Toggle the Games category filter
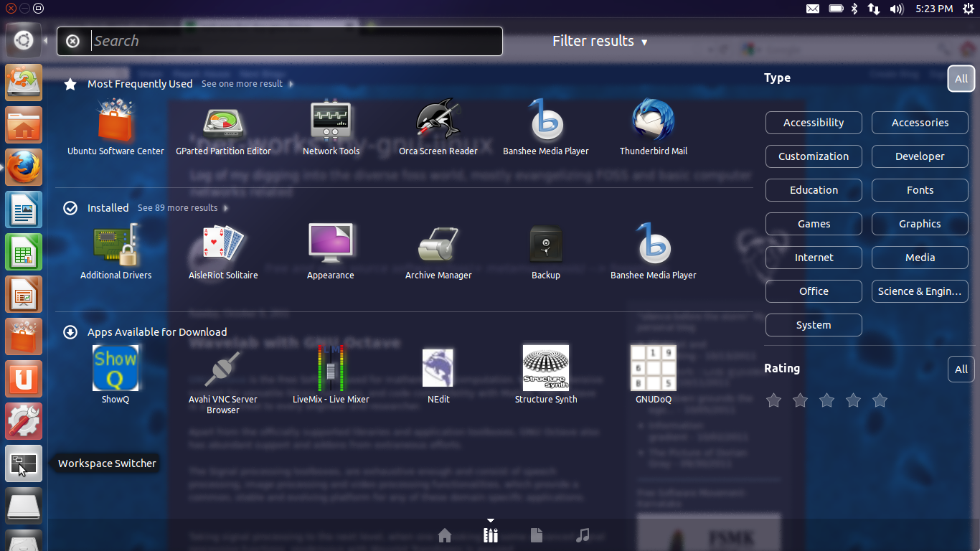Image resolution: width=980 pixels, height=551 pixels. point(814,224)
